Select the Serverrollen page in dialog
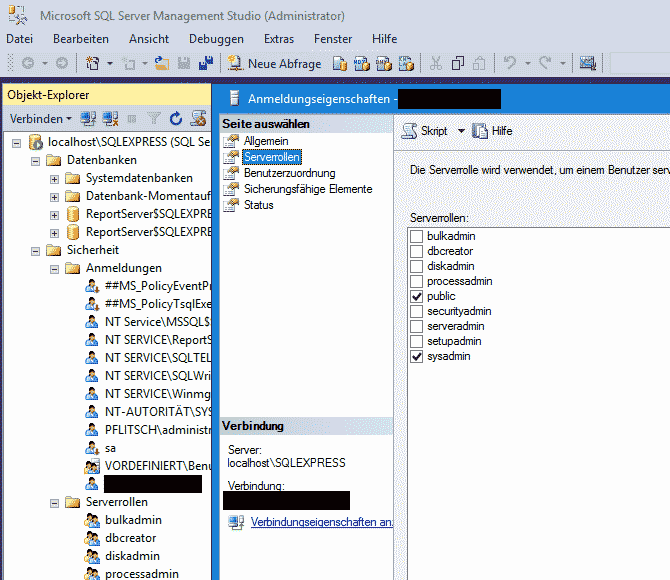The image size is (670, 580). (272, 157)
